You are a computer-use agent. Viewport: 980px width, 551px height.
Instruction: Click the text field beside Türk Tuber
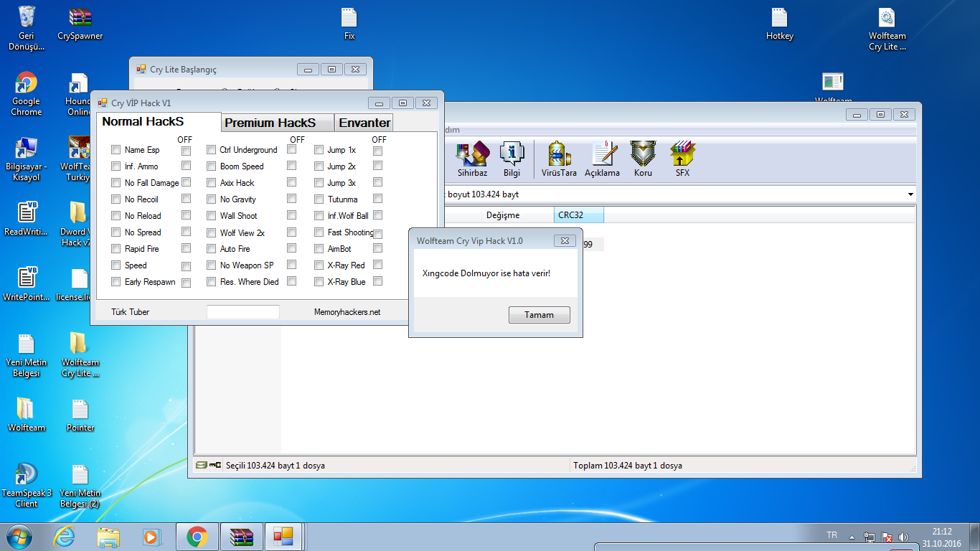pyautogui.click(x=243, y=312)
